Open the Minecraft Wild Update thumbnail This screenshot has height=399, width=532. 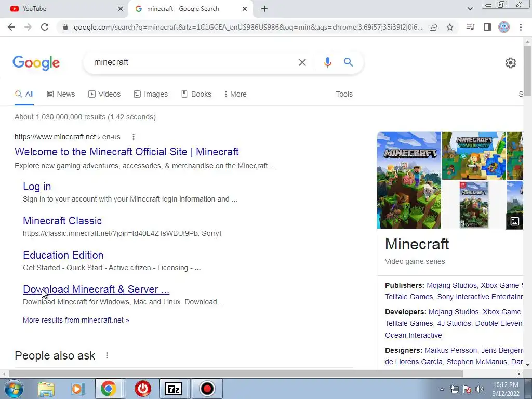click(x=474, y=156)
